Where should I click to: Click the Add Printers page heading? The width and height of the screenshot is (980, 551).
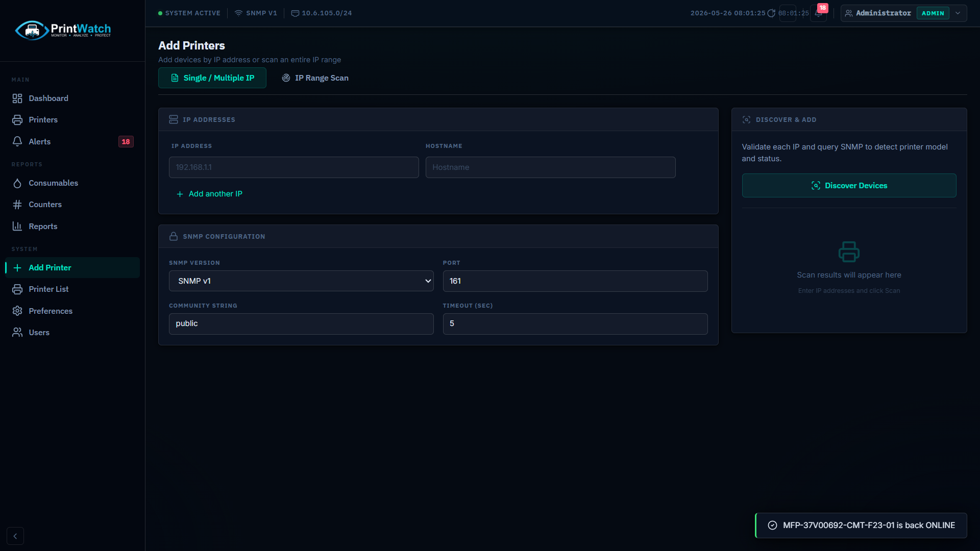click(191, 45)
